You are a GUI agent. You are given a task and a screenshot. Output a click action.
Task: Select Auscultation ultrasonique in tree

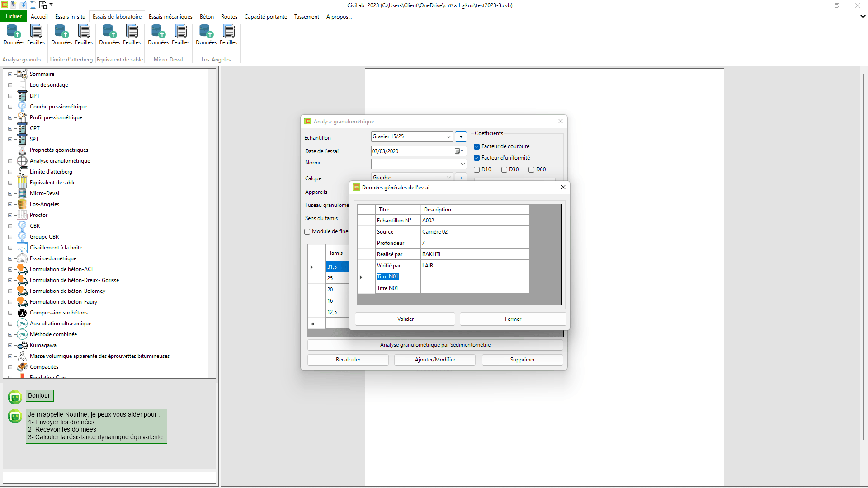61,324
